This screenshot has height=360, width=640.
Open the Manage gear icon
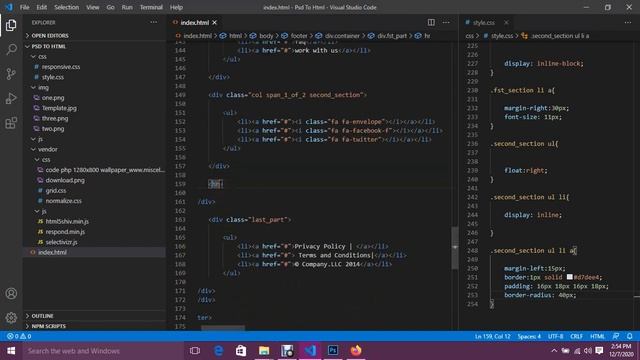click(11, 318)
